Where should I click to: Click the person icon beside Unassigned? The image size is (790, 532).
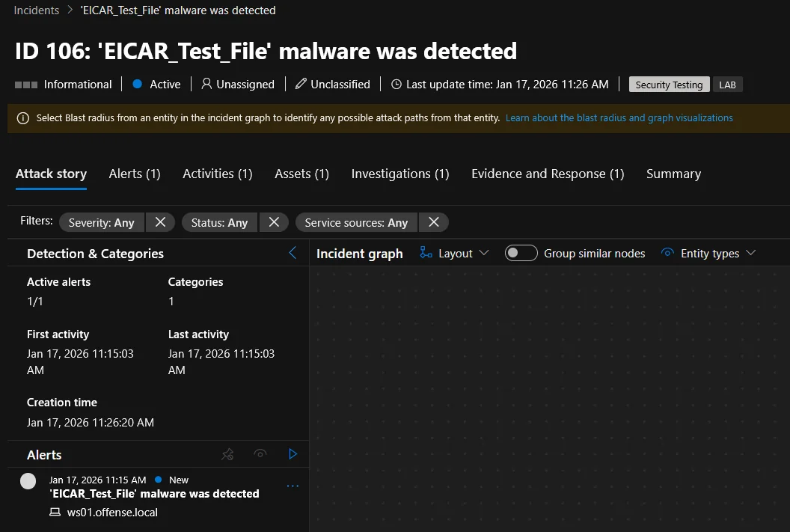coord(206,85)
